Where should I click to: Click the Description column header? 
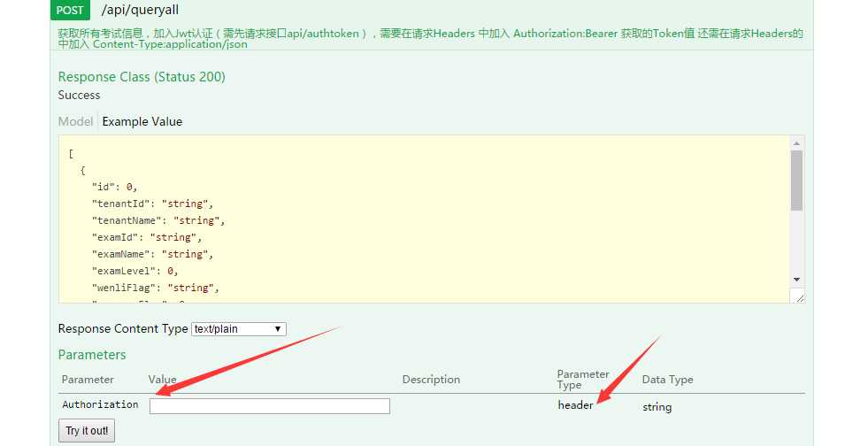pyautogui.click(x=431, y=380)
